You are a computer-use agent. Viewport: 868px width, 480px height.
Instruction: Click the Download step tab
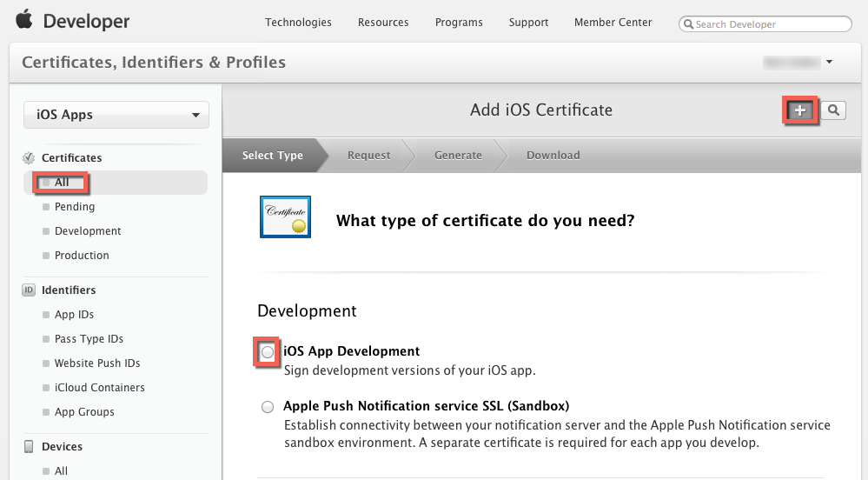[553, 155]
